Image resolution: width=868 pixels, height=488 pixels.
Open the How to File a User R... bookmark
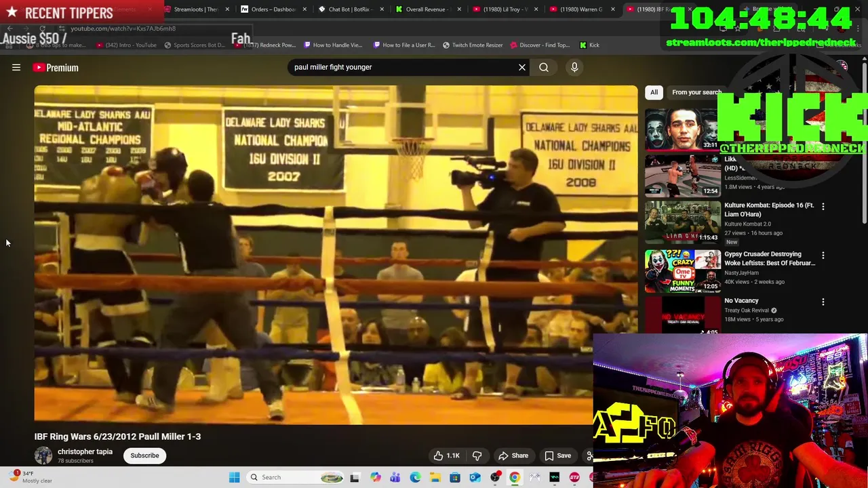click(x=403, y=45)
